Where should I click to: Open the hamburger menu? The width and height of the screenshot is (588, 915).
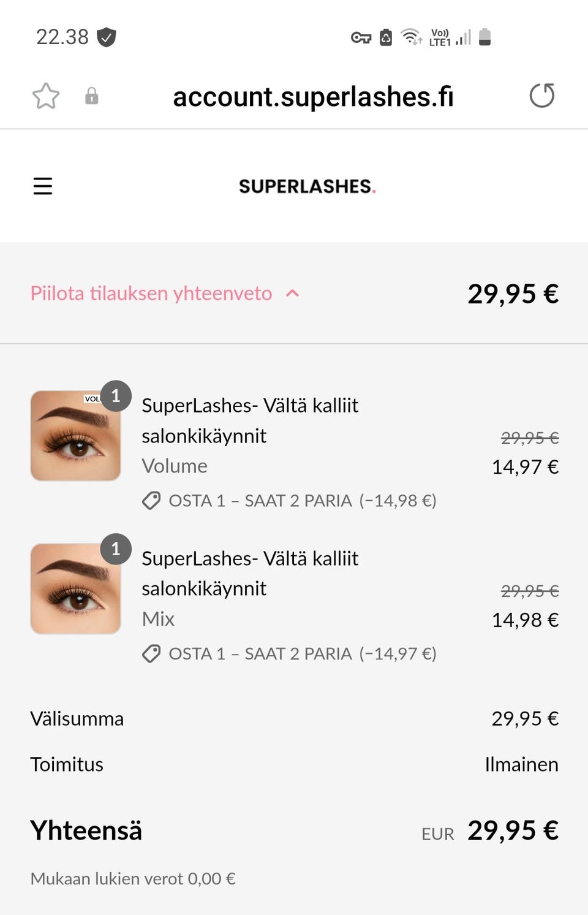pos(43,186)
